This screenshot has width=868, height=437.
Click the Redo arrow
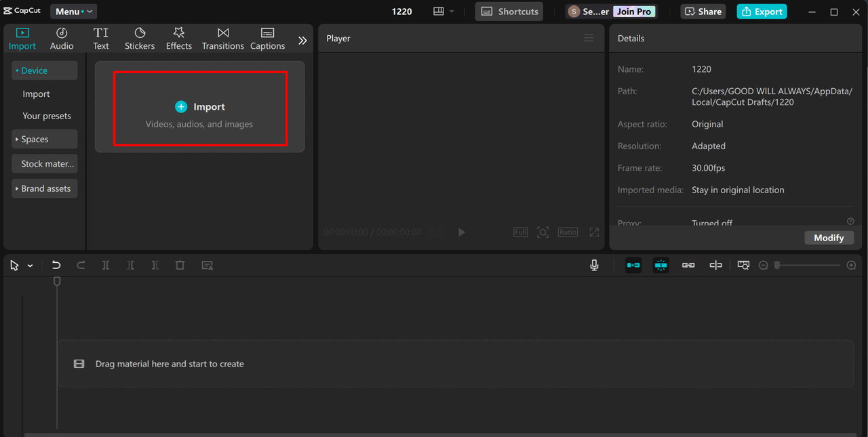81,266
